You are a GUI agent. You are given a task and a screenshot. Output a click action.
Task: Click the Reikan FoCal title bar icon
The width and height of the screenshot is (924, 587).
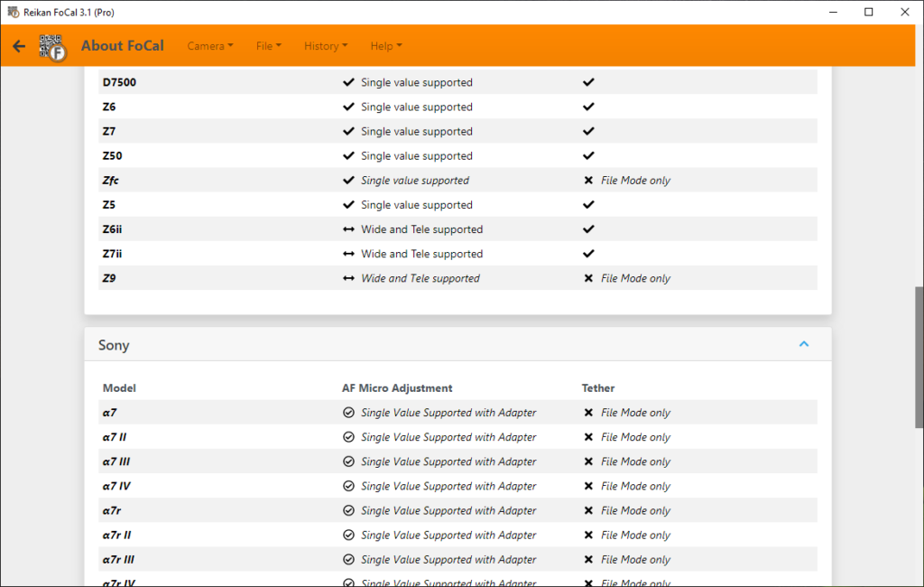pyautogui.click(x=13, y=12)
